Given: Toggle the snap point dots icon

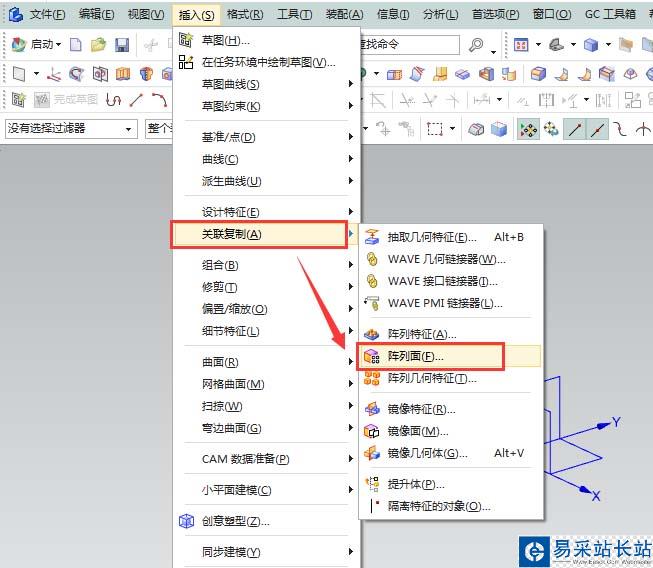Looking at the screenshot, I should click(x=528, y=129).
